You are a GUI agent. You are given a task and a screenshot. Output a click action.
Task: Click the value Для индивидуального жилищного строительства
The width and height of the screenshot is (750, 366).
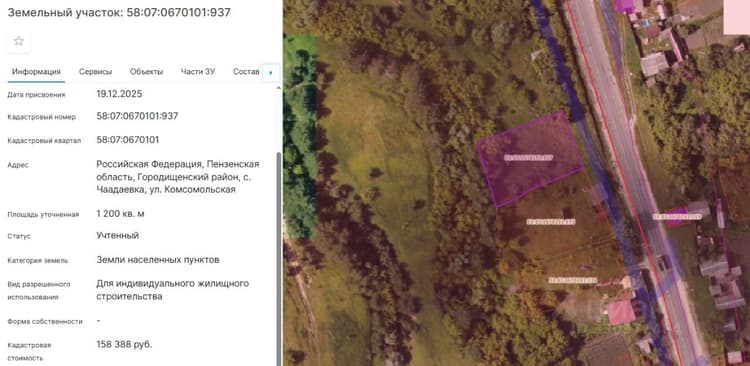point(173,290)
